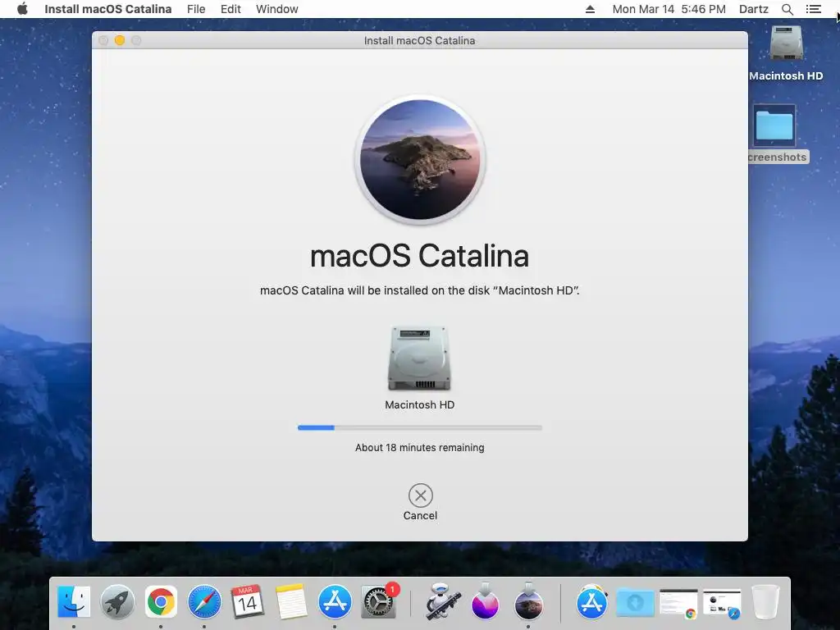Open App Store icon right of Dock divider
The height and width of the screenshot is (630, 840).
point(592,601)
